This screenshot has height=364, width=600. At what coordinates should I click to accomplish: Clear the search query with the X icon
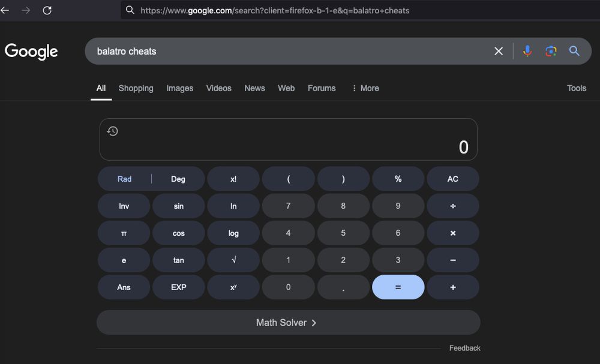(498, 51)
